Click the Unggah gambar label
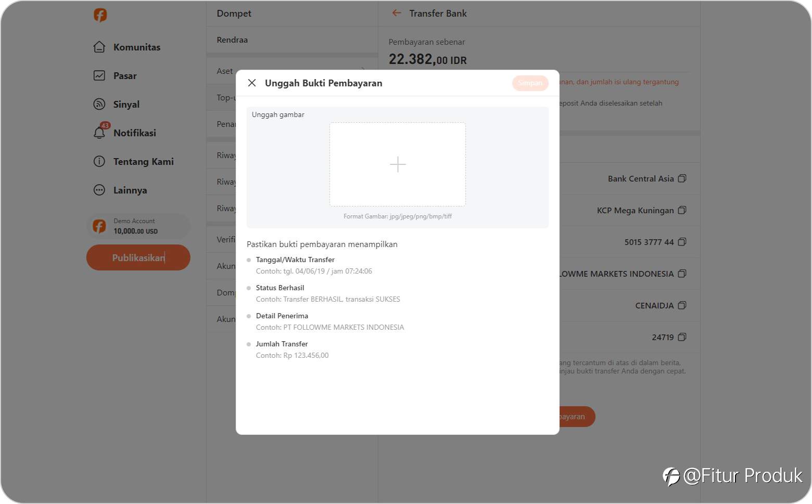This screenshot has height=504, width=812. click(278, 114)
